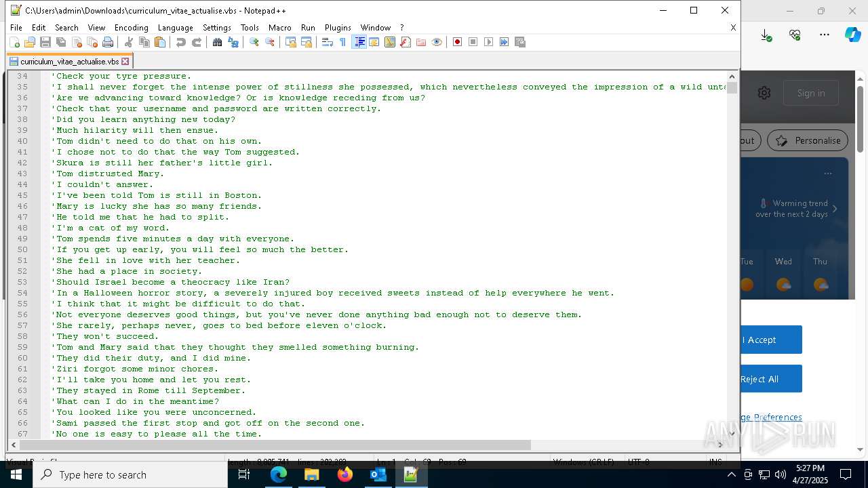868x488 pixels.
Task: Open the Search menu
Action: click(66, 28)
